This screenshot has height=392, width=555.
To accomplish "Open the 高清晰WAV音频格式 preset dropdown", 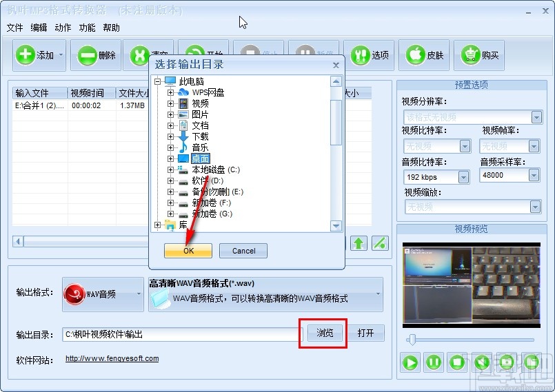I will click(x=378, y=294).
